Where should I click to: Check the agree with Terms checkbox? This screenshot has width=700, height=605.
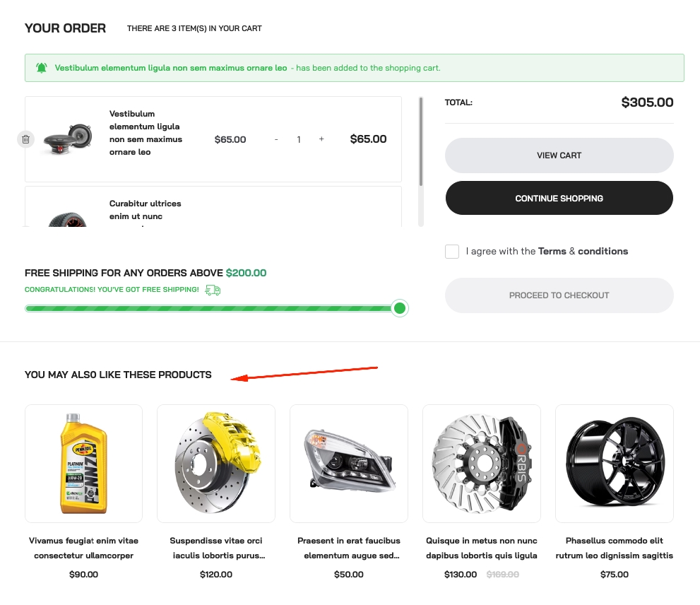tap(452, 252)
